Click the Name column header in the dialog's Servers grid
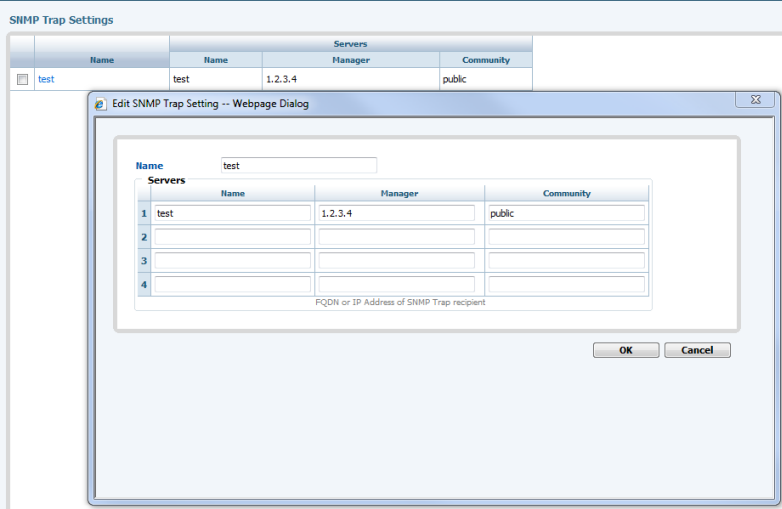Screen dimensions: 782x509 [x=232, y=193]
